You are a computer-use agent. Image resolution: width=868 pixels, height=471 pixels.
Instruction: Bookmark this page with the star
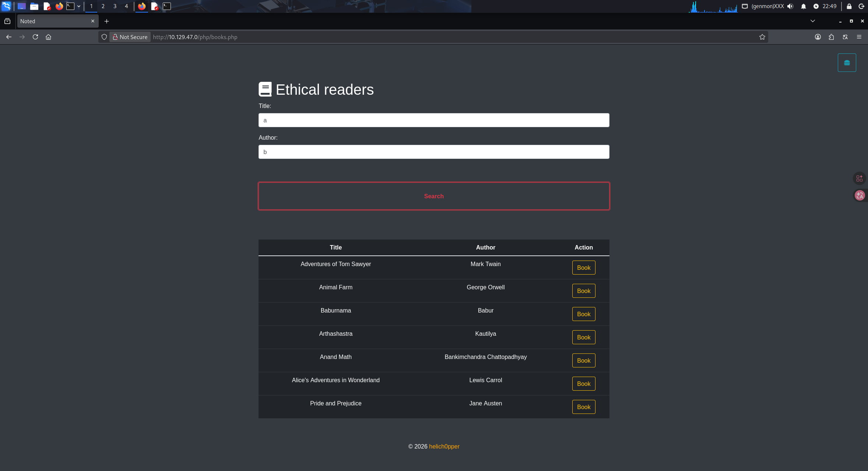(x=762, y=37)
